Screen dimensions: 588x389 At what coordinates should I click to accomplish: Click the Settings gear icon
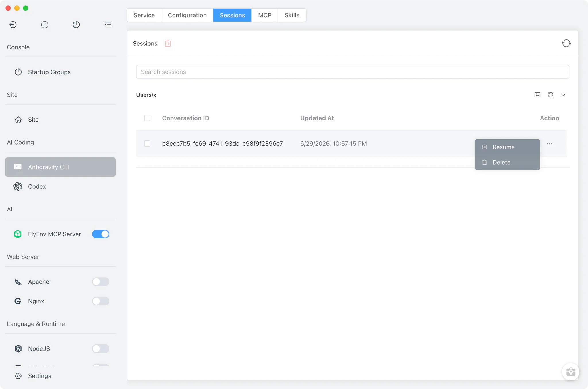coord(18,376)
